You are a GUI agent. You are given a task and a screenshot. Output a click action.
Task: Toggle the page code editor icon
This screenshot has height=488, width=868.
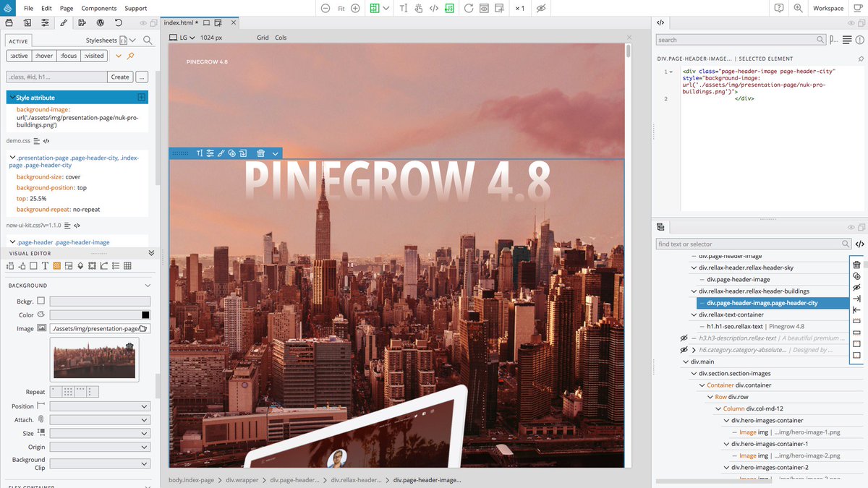click(434, 8)
